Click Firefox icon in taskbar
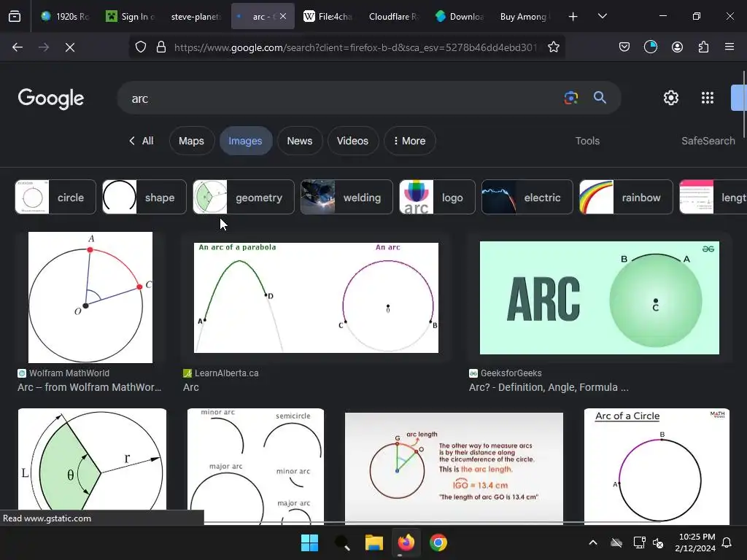This screenshot has width=747, height=560. coord(406,542)
